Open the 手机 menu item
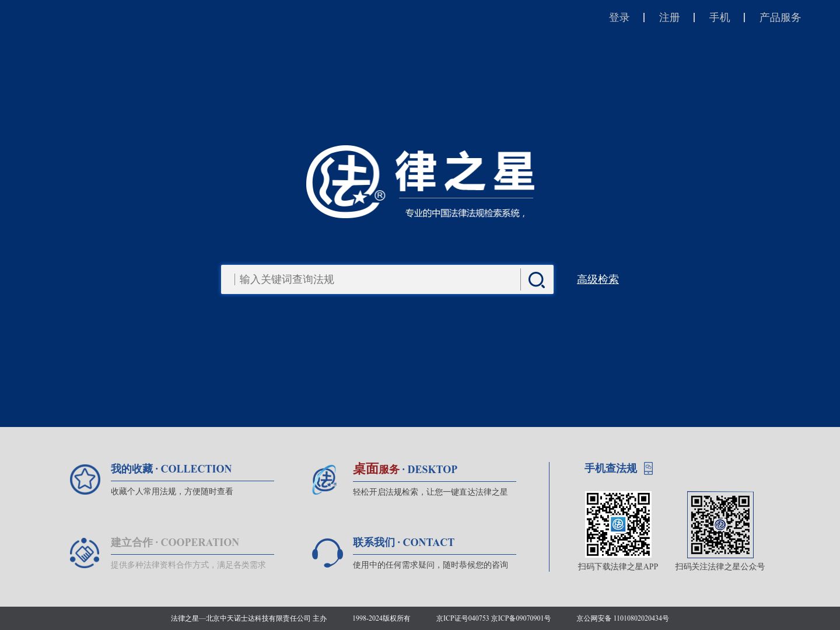Viewport: 840px width, 630px height. [x=720, y=17]
